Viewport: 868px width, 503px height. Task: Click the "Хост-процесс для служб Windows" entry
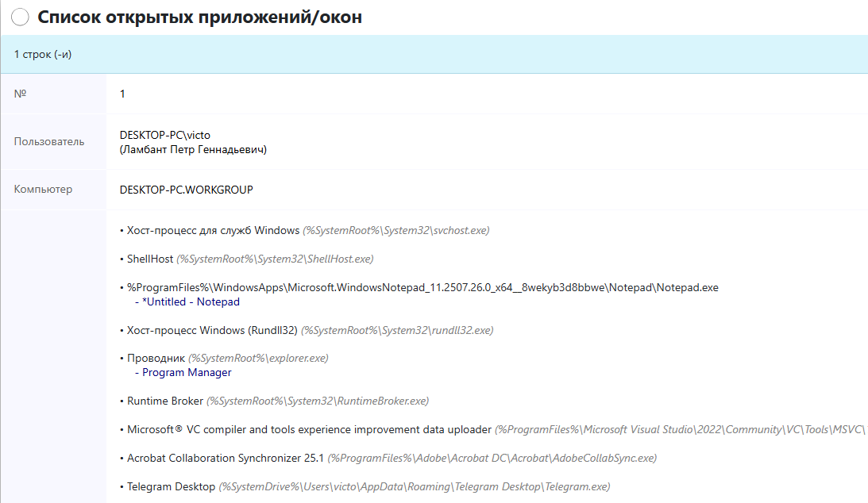pyautogui.click(x=213, y=230)
